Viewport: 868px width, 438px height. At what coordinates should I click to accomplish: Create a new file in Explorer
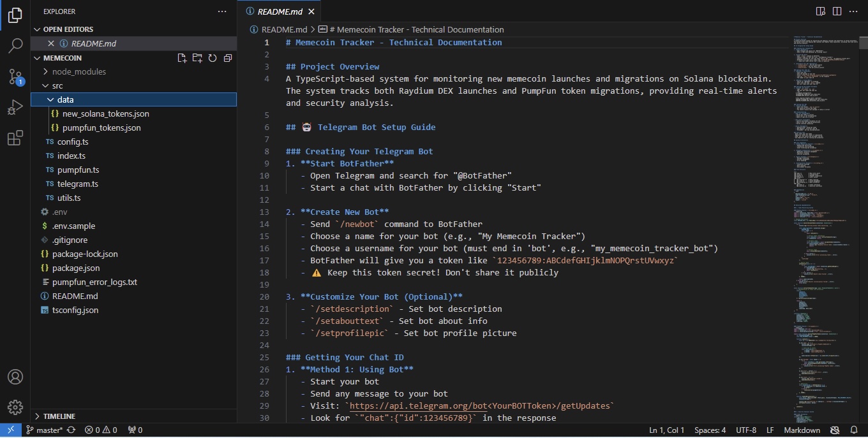[181, 57]
